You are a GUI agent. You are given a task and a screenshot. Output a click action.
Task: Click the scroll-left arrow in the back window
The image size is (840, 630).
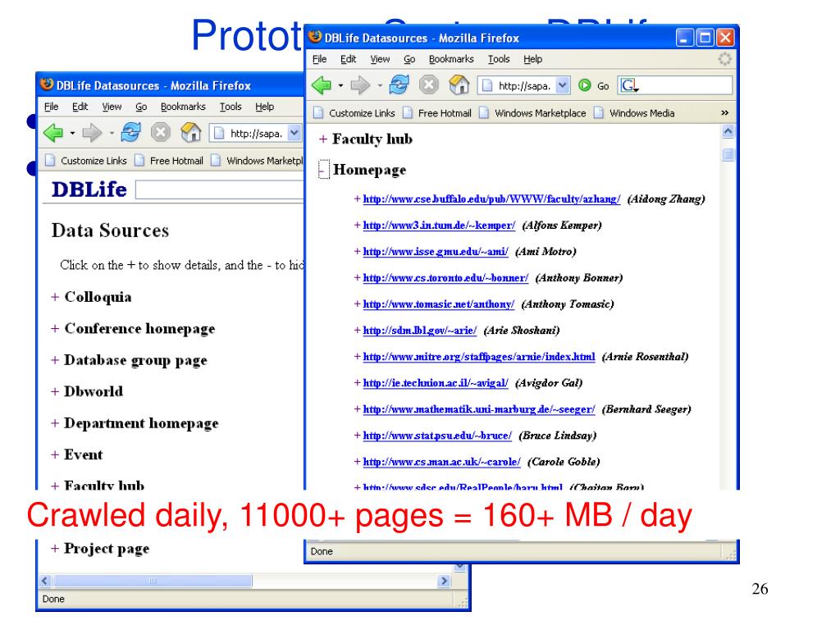pyautogui.click(x=45, y=581)
